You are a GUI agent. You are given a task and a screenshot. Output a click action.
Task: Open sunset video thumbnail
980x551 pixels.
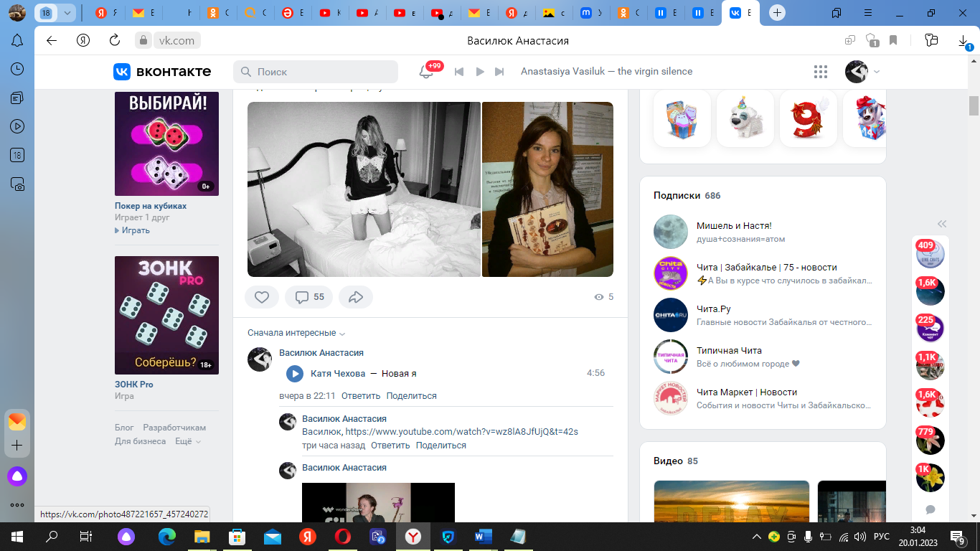(731, 501)
